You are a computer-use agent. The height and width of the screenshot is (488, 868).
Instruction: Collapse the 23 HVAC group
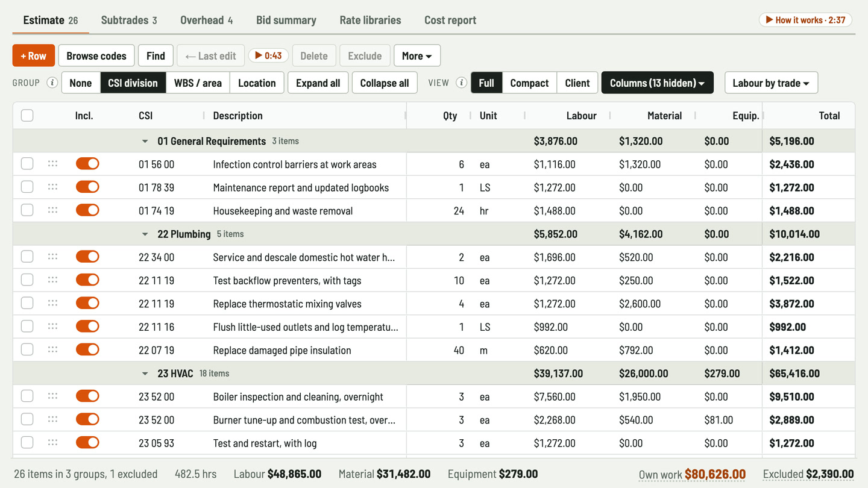click(145, 374)
